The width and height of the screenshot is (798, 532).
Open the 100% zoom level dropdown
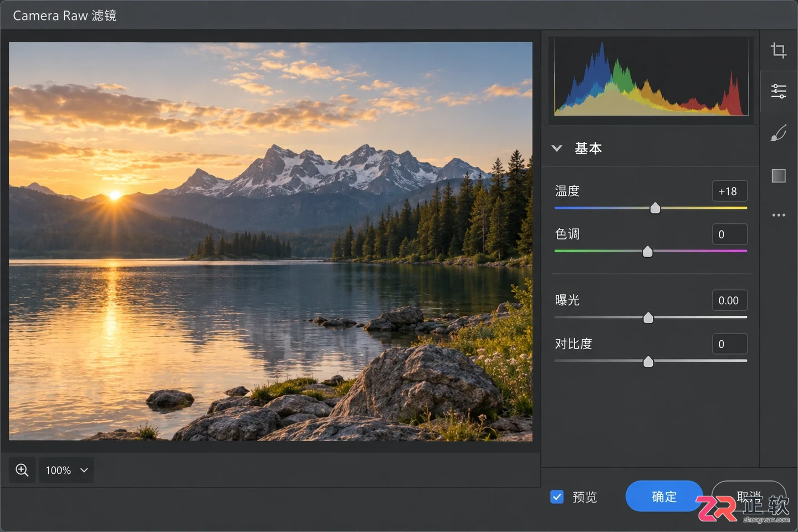66,470
